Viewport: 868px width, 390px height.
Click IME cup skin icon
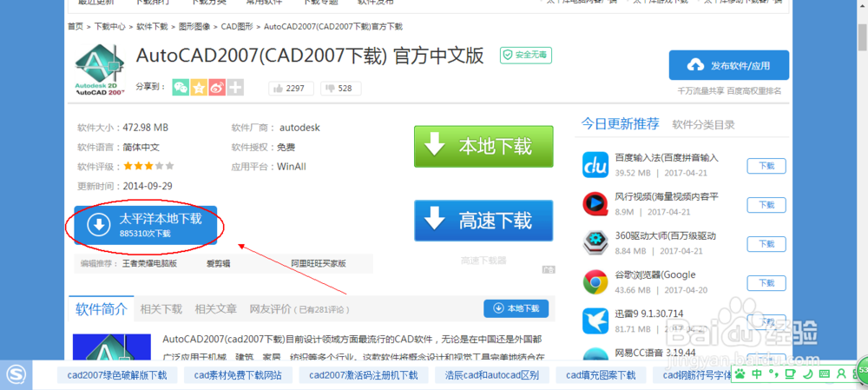point(791,374)
